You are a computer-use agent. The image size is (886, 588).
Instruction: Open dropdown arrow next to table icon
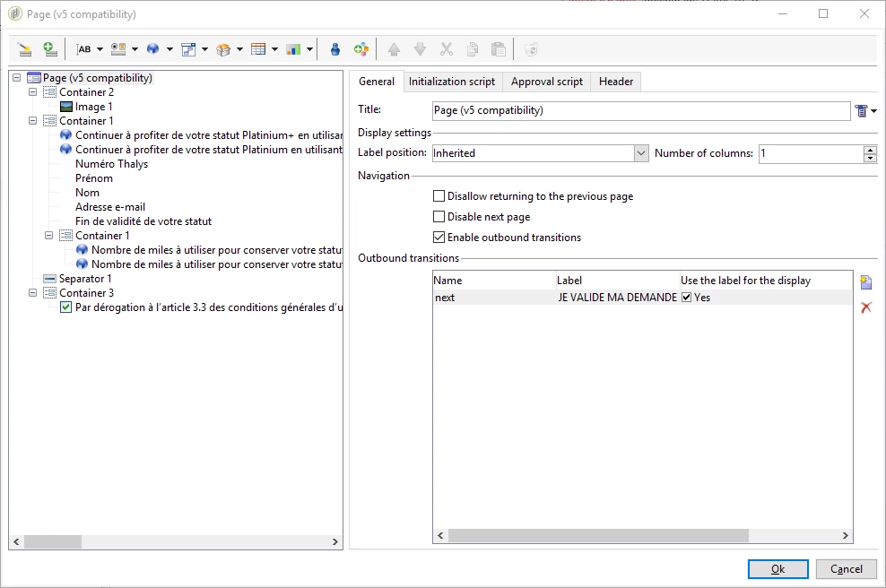point(274,49)
